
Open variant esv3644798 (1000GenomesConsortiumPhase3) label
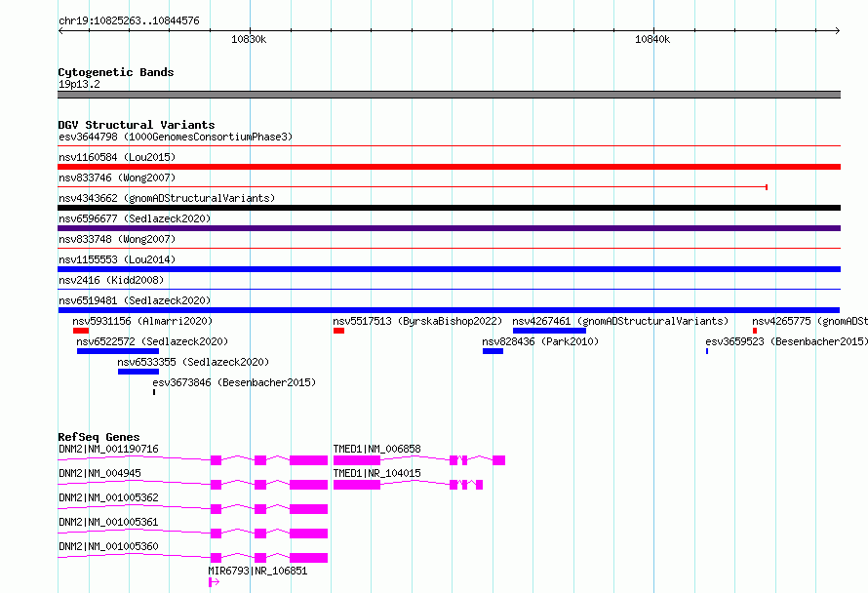click(x=176, y=137)
